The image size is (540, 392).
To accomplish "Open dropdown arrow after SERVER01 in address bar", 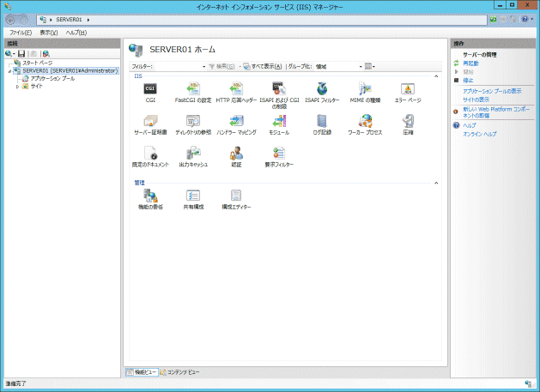I will [88, 20].
